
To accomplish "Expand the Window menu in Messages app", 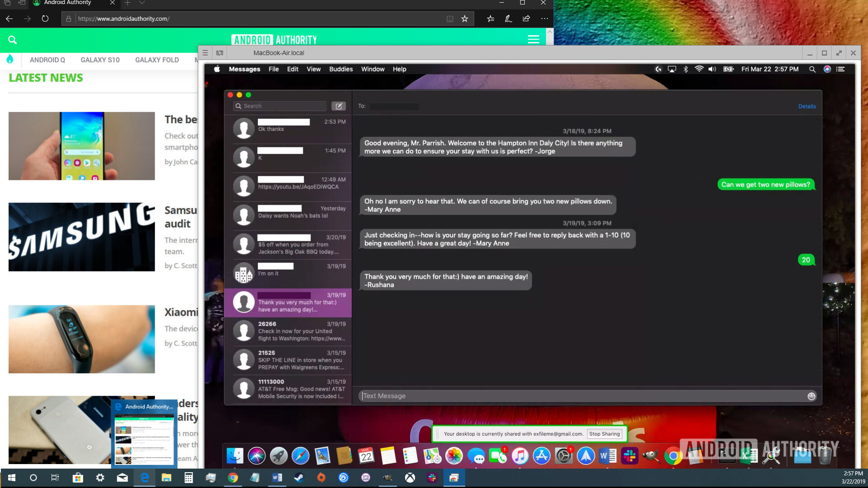I will [x=372, y=69].
